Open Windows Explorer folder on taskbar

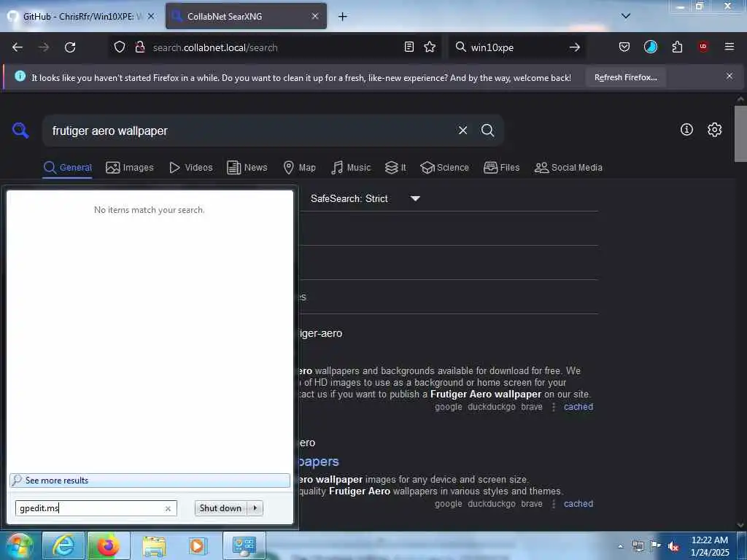pos(154,545)
